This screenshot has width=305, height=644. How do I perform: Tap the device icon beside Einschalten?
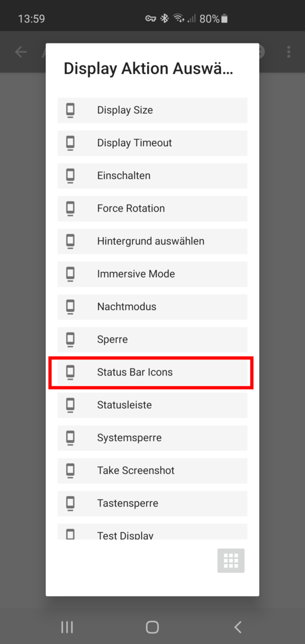pos(71,176)
